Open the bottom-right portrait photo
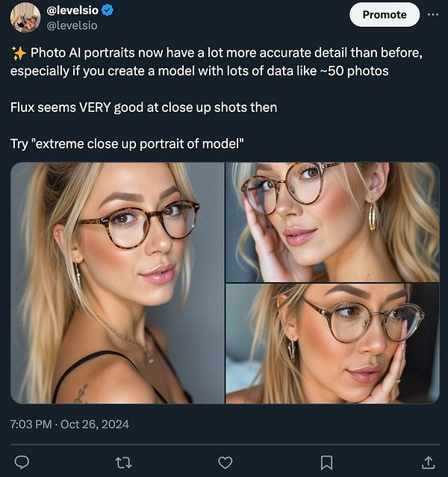This screenshot has width=448, height=477. (x=333, y=344)
